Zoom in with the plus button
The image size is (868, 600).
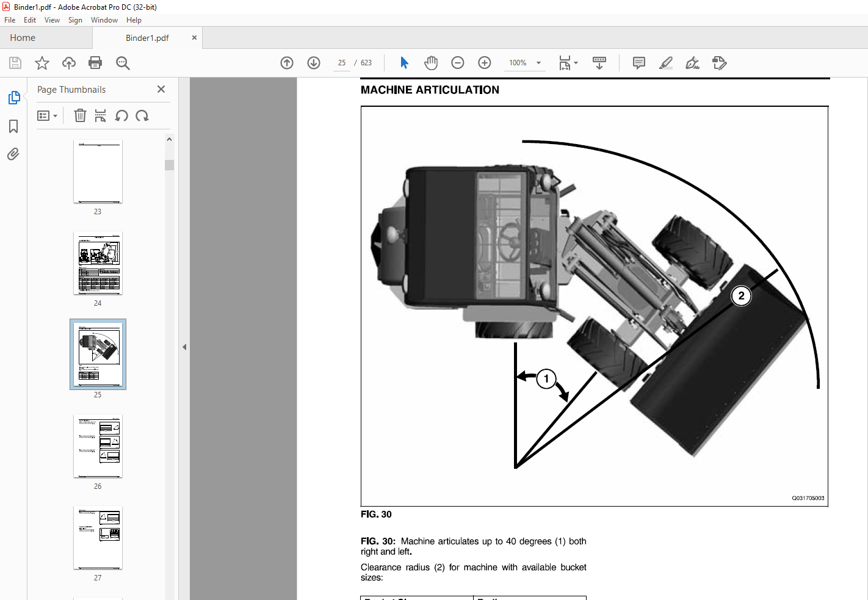click(485, 63)
